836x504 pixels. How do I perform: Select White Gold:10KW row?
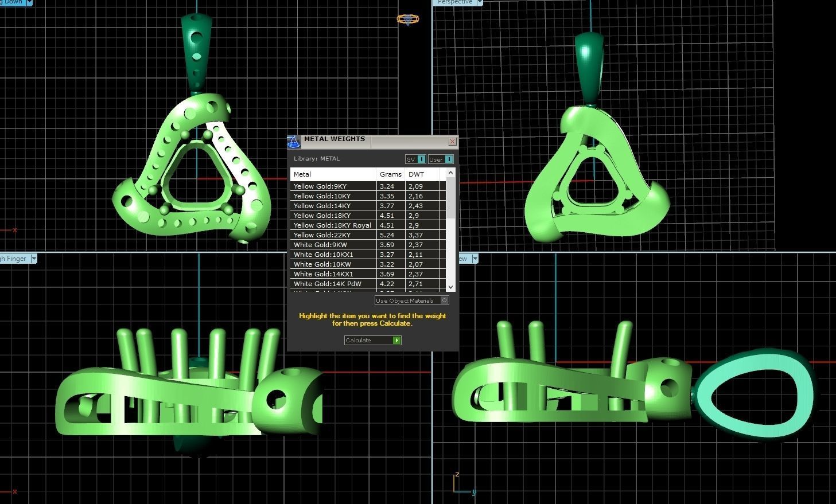[368, 264]
